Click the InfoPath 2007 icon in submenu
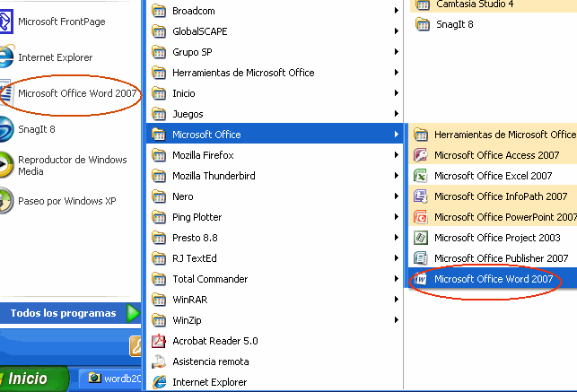577x392 pixels. (x=420, y=196)
